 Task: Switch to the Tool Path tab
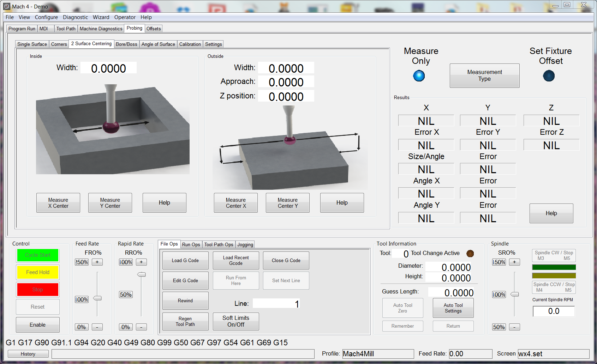coord(66,29)
